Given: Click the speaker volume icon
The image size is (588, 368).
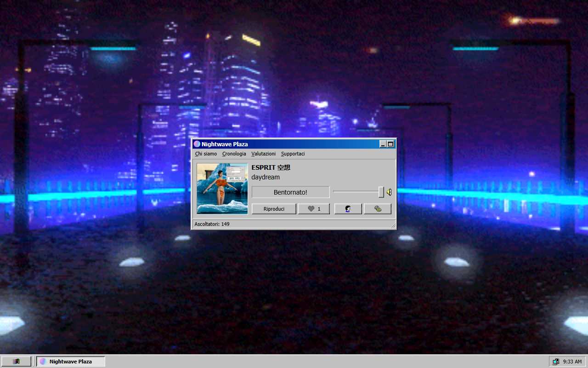Looking at the screenshot, I should click(389, 192).
